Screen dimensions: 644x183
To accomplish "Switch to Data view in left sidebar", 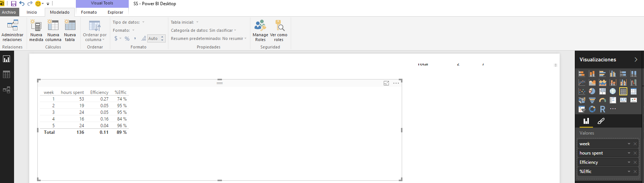I will [7, 75].
